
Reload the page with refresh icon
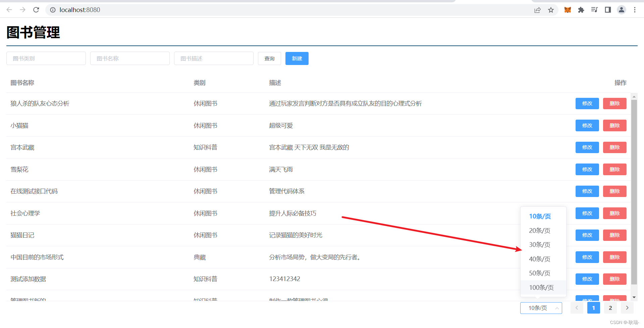tap(36, 10)
